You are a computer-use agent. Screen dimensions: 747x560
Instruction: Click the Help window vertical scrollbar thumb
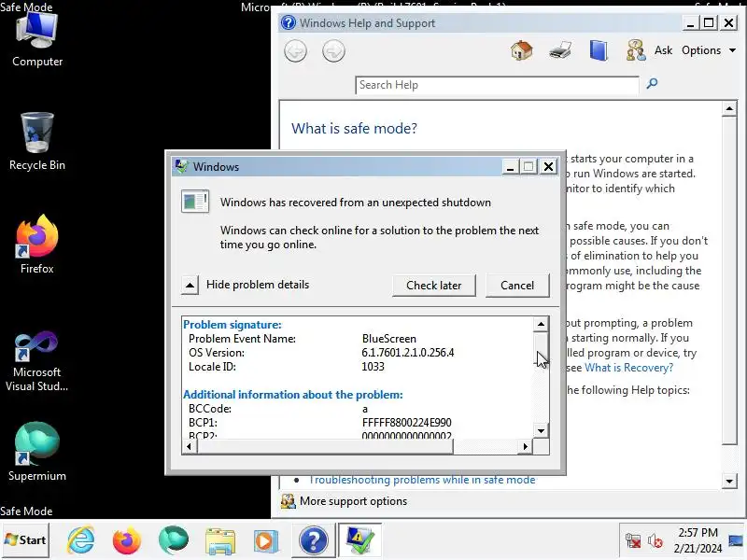[729, 281]
